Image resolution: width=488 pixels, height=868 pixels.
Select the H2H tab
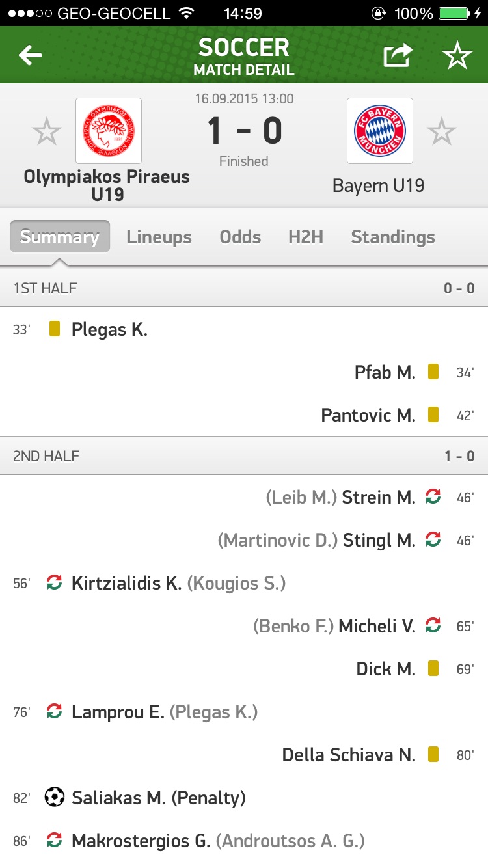coord(306,237)
